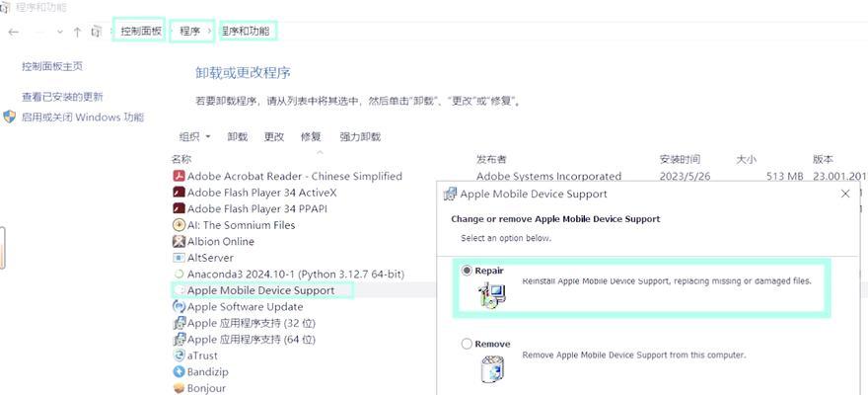
Task: Click 程序和功能 breadcrumb
Action: [247, 32]
